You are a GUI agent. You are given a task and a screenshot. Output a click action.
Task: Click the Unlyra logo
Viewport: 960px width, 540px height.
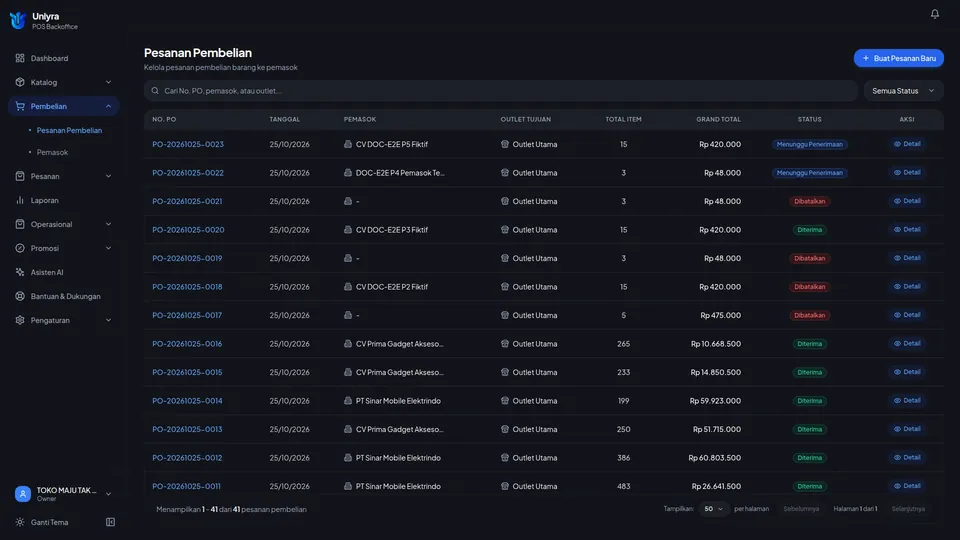coord(18,20)
